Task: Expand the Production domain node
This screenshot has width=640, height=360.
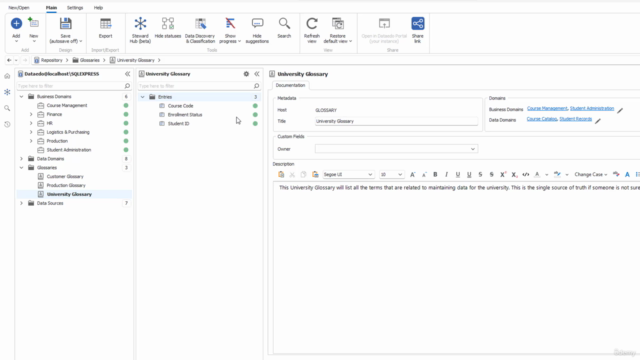Action: pos(31,141)
